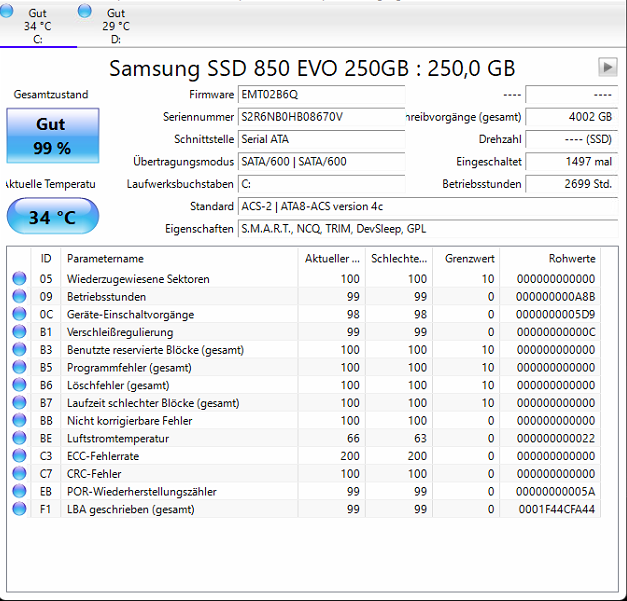Click the Drehzahl value ---- (SSD)
Image resolution: width=627 pixels, height=601 pixels.
[x=571, y=140]
